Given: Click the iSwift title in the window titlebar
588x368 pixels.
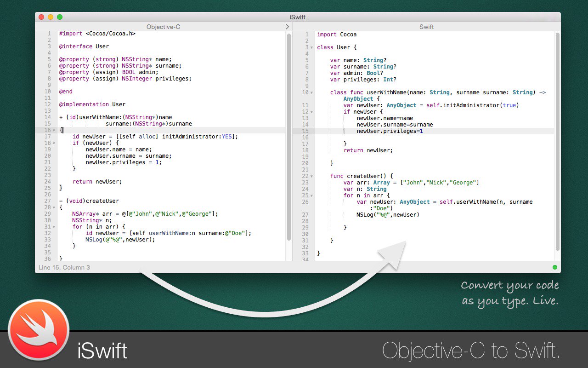Looking at the screenshot, I should [x=297, y=17].
